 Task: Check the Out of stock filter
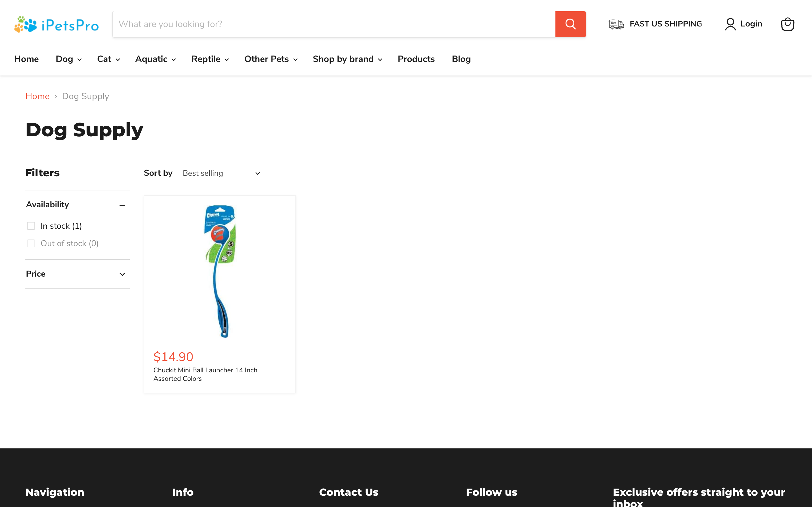[x=31, y=243]
